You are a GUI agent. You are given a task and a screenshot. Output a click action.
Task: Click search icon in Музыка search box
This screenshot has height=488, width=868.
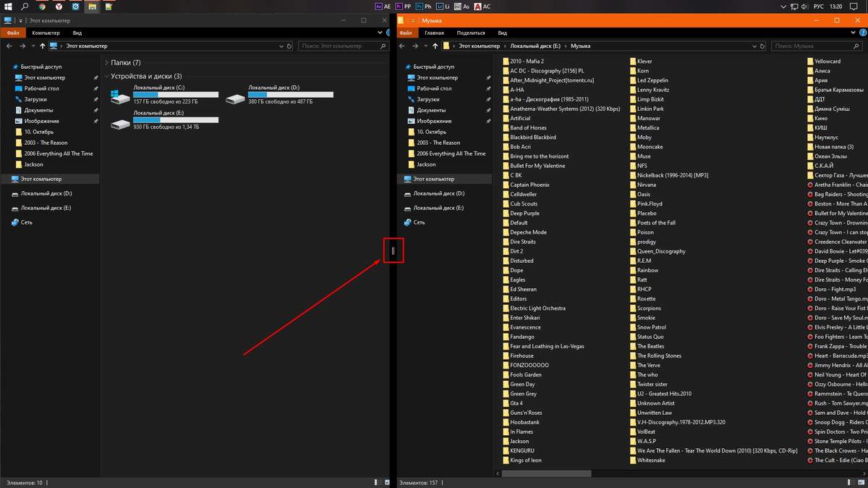pos(858,46)
